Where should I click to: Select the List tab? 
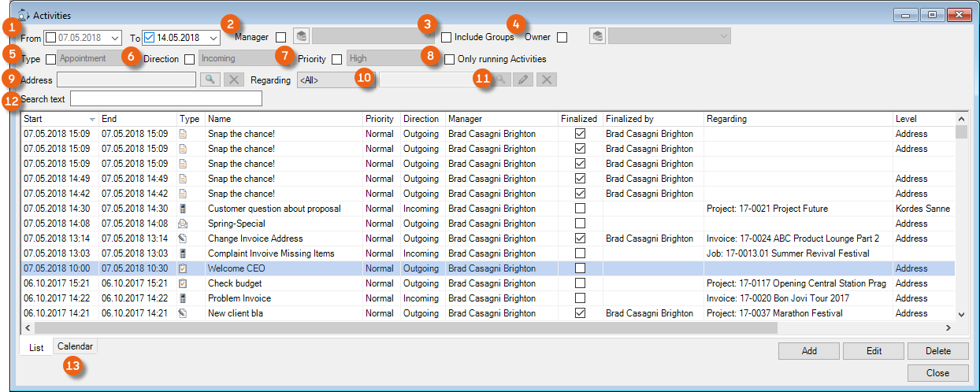[36, 347]
